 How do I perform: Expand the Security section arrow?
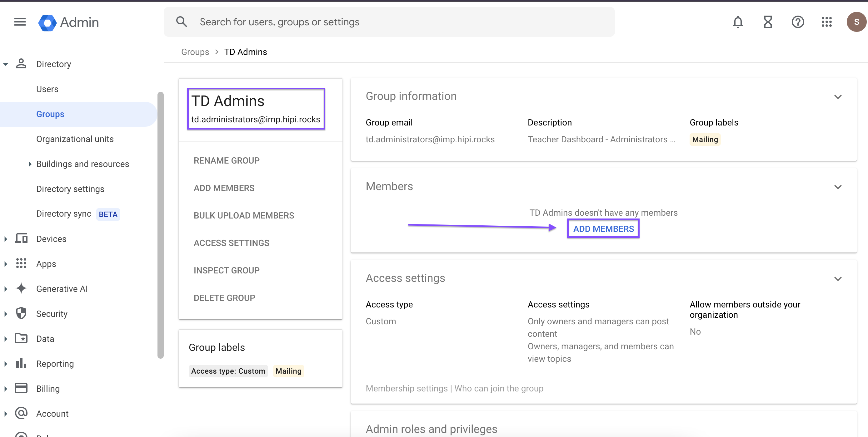[x=6, y=313]
